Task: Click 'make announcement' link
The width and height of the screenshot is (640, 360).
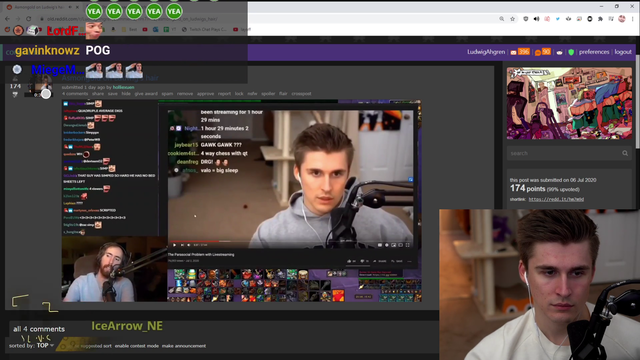Action: coord(184,346)
